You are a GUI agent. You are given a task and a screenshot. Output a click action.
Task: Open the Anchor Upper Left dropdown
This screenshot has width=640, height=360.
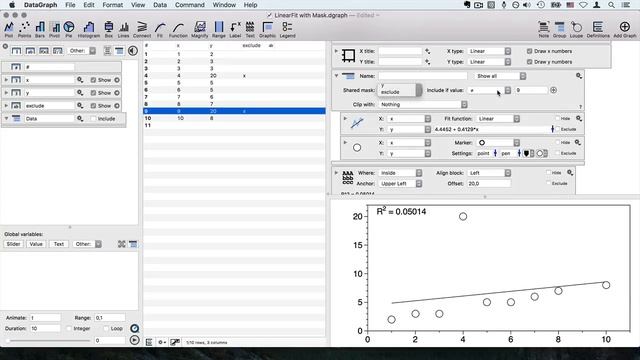pos(400,184)
